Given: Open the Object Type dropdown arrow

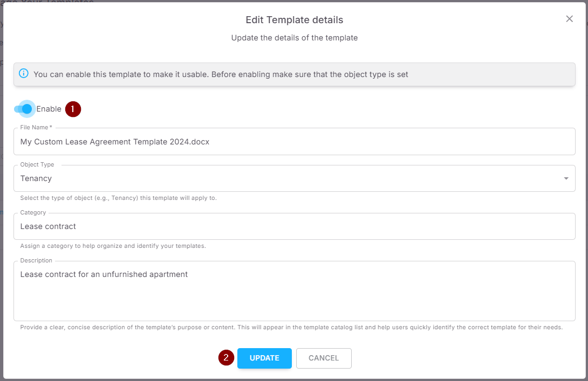Looking at the screenshot, I should click(566, 178).
